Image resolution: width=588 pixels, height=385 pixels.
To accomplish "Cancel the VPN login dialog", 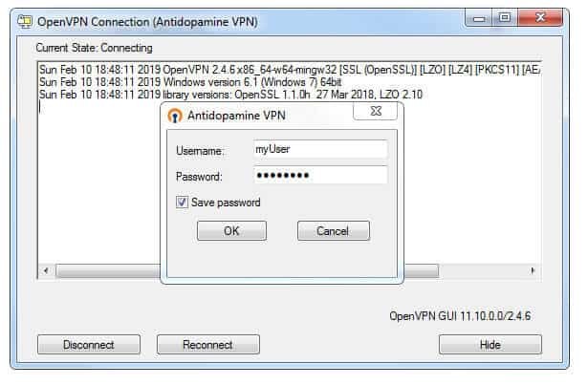I will [x=334, y=230].
